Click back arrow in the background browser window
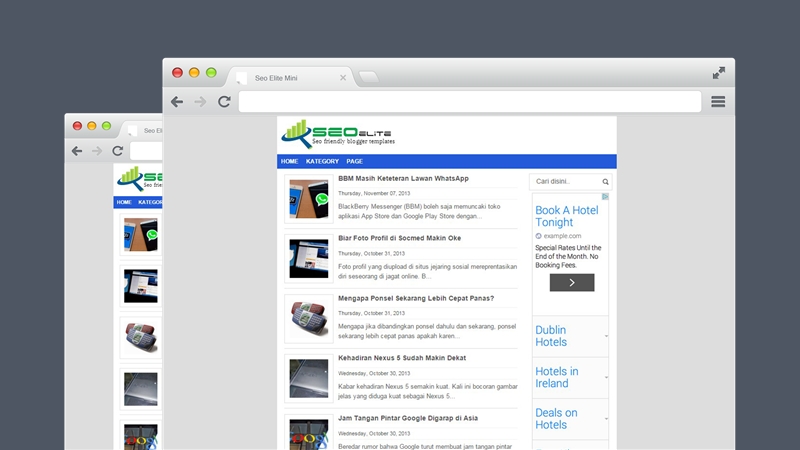The height and width of the screenshot is (450, 800). point(77,151)
